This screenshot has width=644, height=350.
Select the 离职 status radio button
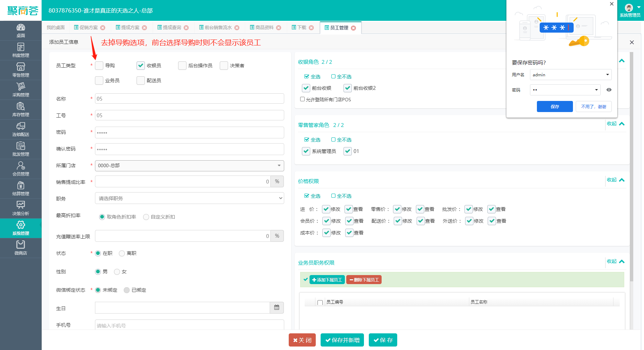pos(122,253)
